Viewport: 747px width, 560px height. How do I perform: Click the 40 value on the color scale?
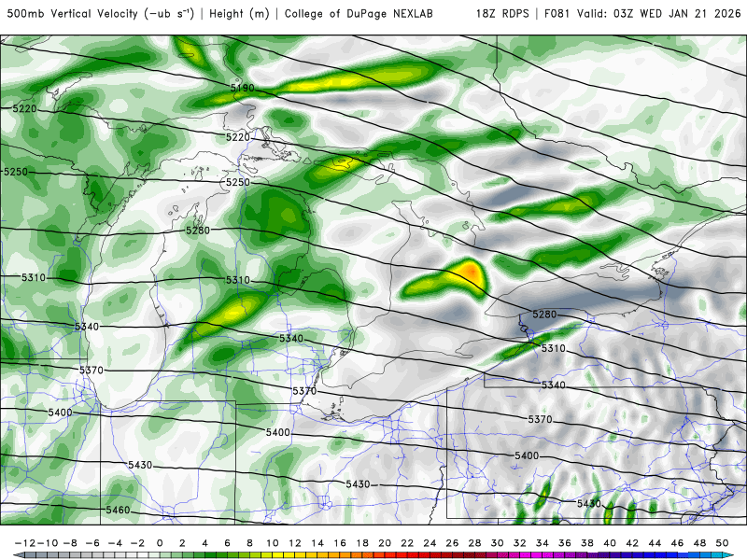click(610, 543)
